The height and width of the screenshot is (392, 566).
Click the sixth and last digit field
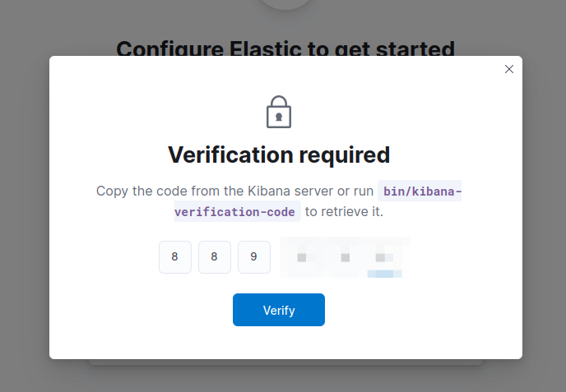[x=381, y=257]
